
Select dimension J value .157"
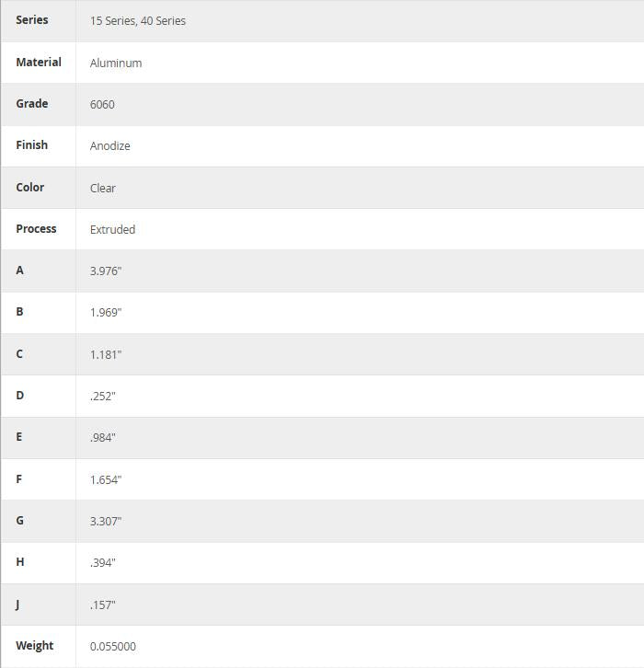(103, 605)
